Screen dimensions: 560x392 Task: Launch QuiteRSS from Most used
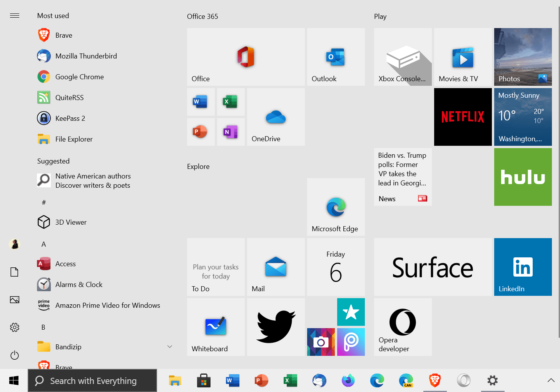[x=105, y=98]
